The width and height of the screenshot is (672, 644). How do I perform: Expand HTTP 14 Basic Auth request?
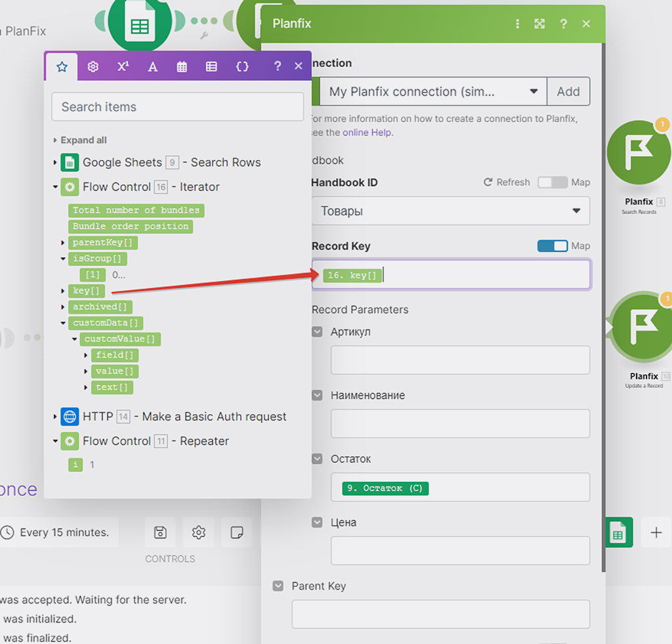coord(55,417)
